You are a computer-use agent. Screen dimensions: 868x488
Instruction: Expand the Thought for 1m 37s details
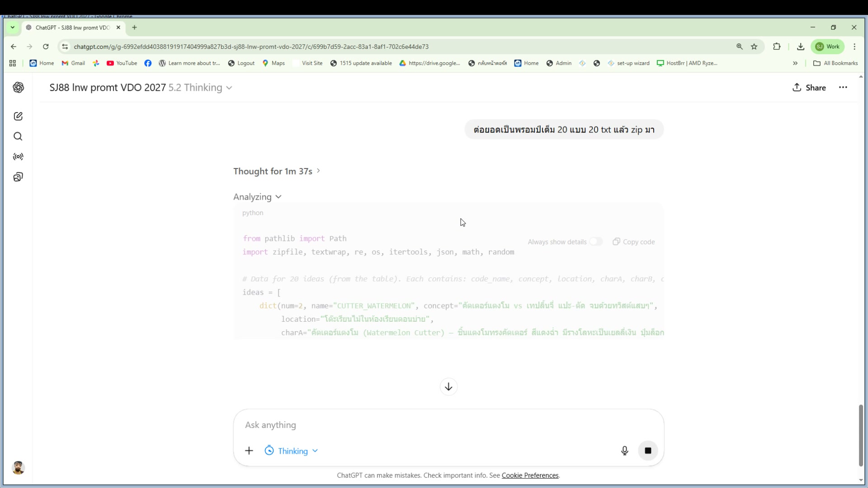(x=277, y=171)
